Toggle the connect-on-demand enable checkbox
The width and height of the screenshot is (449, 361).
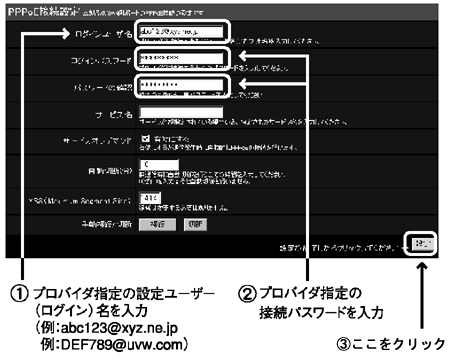[145, 138]
